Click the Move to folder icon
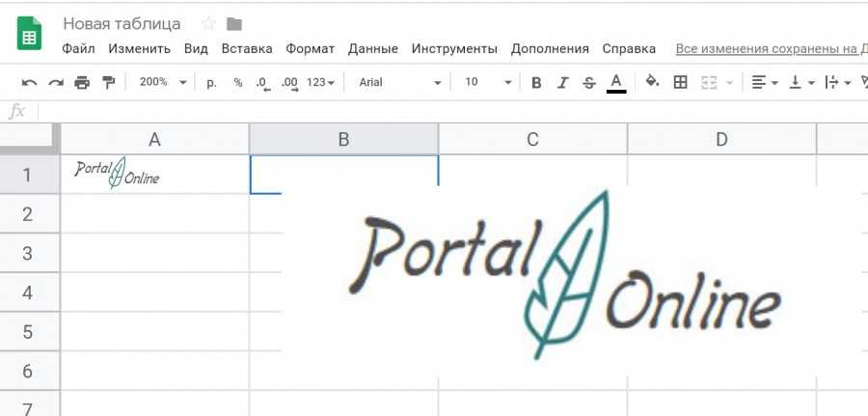 [x=234, y=24]
